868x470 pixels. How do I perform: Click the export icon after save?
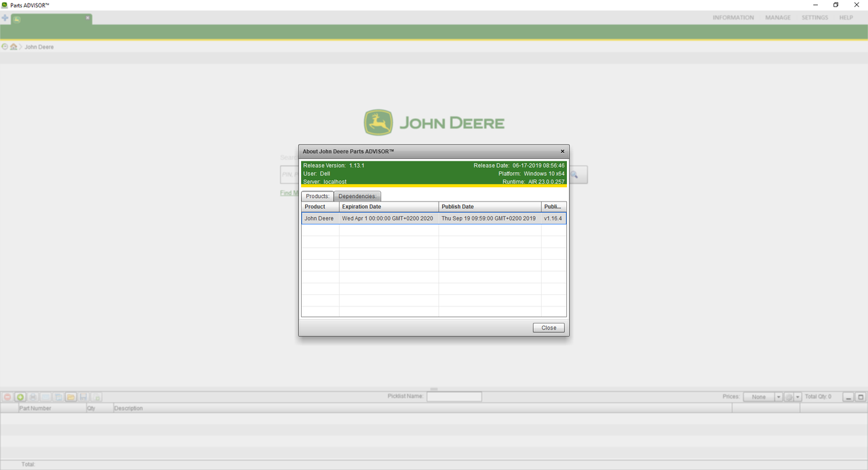click(x=96, y=397)
